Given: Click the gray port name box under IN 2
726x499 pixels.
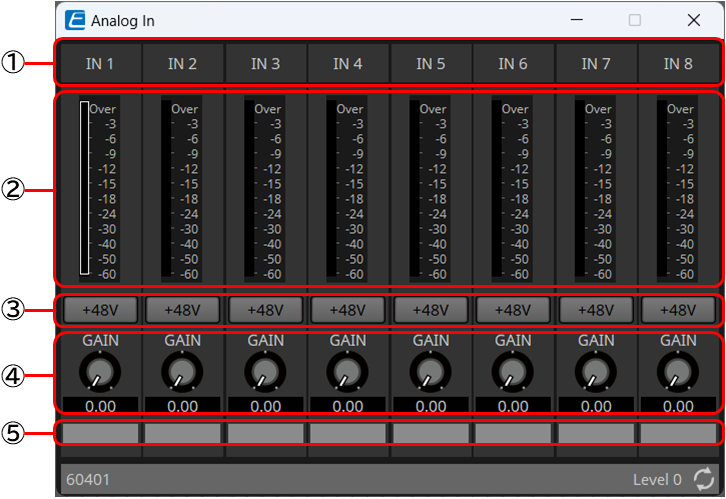Looking at the screenshot, I should [x=182, y=433].
